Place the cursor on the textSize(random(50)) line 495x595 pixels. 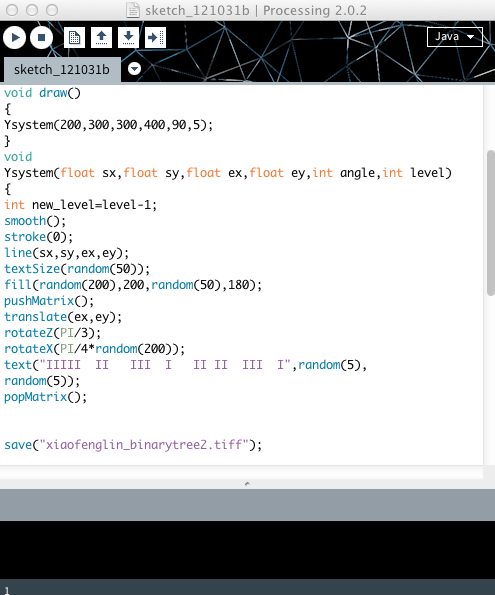click(x=77, y=269)
